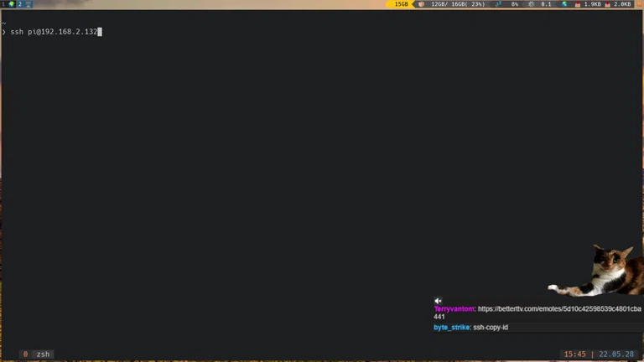
Task: Click the globe network icon in status bar
Action: click(x=564, y=4)
